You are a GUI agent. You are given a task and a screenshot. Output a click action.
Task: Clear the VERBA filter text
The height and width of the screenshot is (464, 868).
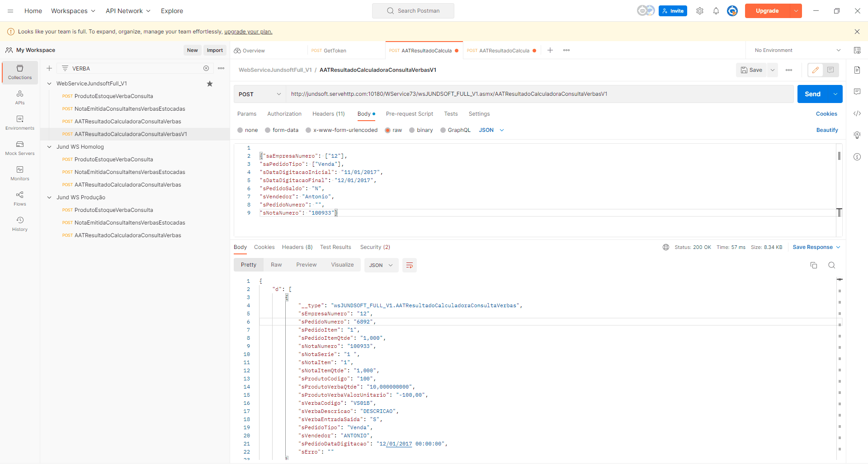point(206,68)
